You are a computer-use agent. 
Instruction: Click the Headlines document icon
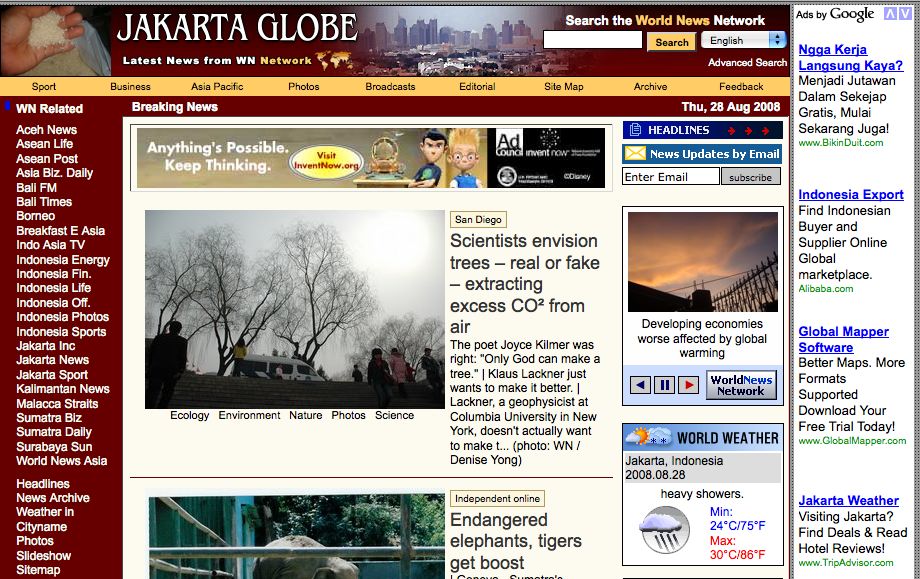[x=633, y=130]
